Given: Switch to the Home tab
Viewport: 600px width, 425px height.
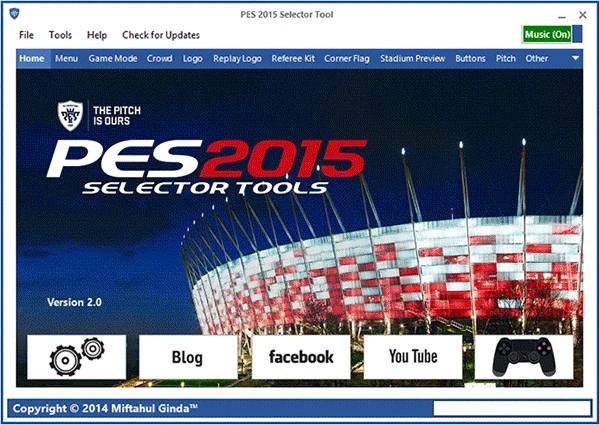Looking at the screenshot, I should (x=32, y=59).
